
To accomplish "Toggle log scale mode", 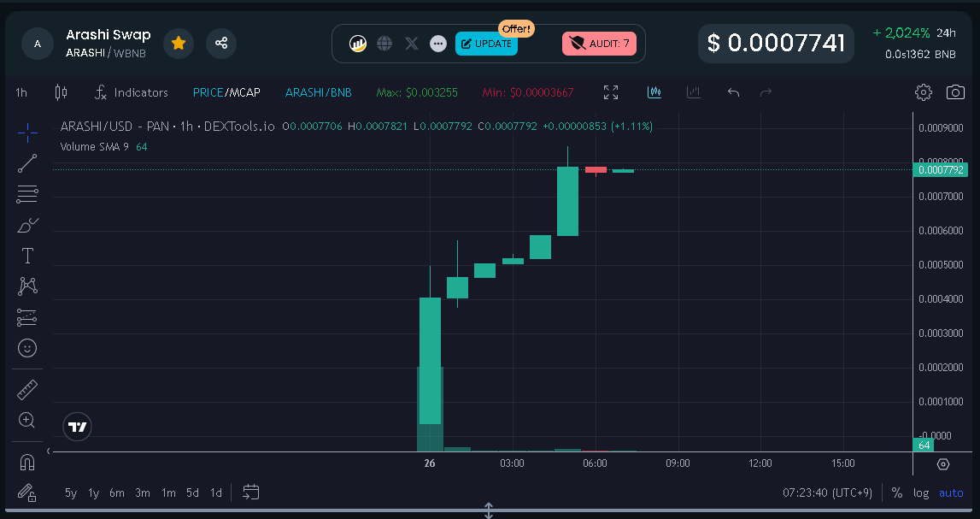I will pos(921,492).
